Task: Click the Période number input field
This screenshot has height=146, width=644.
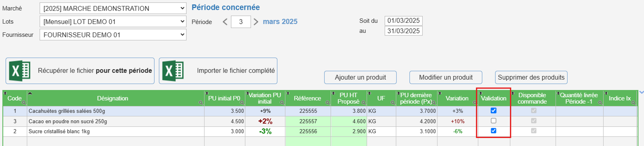Action: click(x=240, y=22)
